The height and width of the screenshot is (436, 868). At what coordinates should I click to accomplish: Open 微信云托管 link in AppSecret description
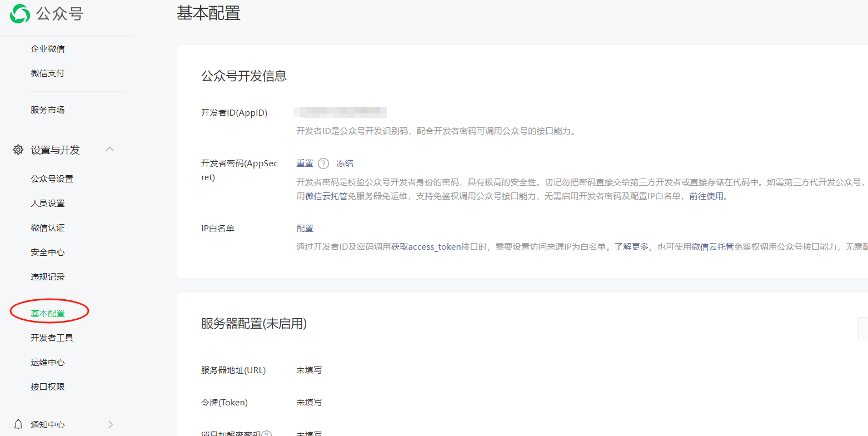coord(326,196)
